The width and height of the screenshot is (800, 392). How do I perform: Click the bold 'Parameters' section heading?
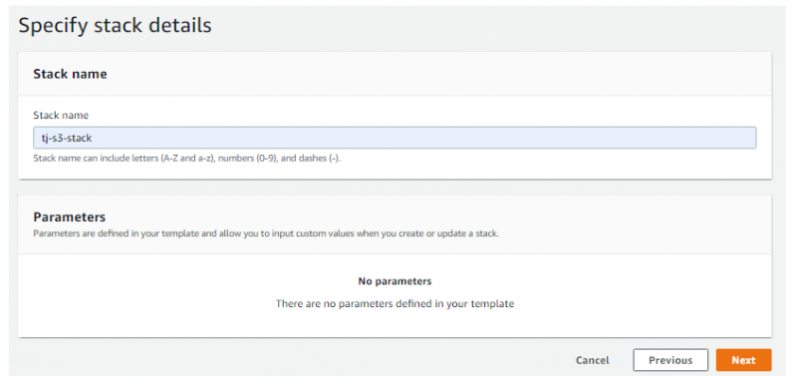(x=69, y=217)
